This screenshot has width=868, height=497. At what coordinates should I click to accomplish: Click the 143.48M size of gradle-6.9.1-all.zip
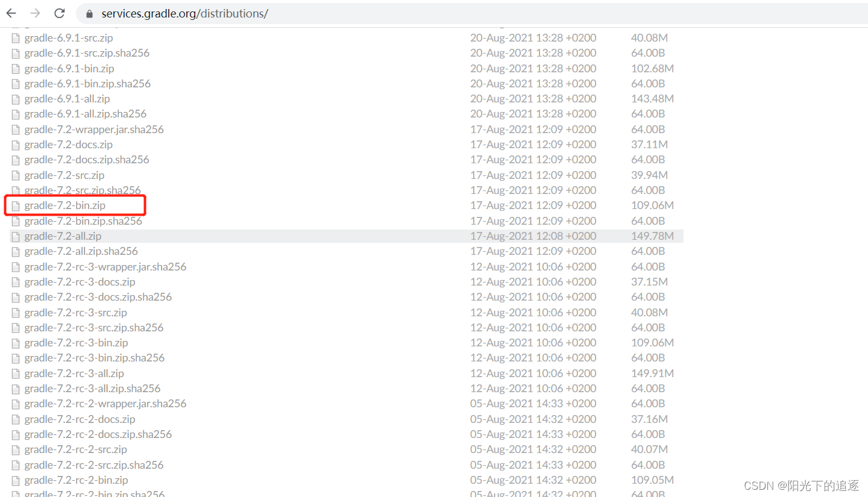[652, 99]
